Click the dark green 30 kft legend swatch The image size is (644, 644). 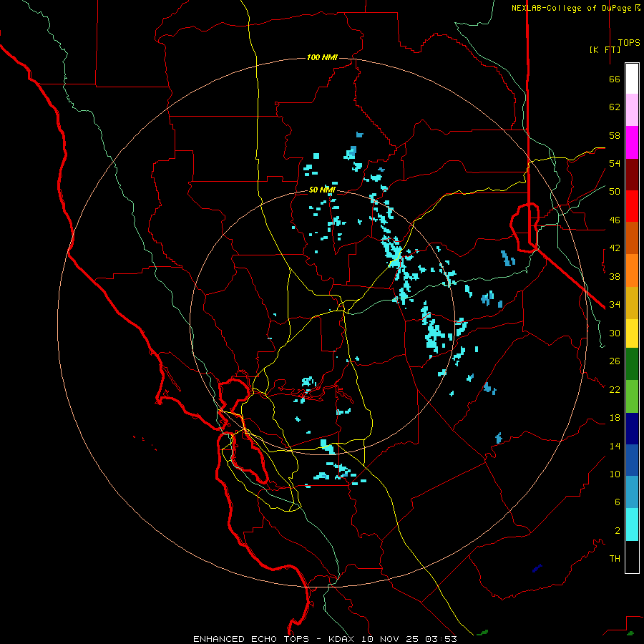coord(632,364)
